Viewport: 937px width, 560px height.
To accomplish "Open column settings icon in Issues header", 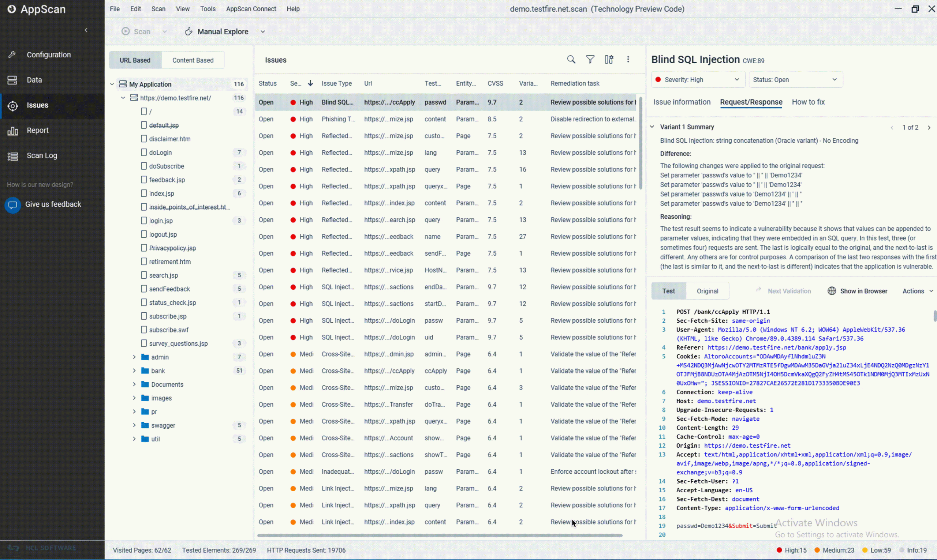I will coord(609,60).
